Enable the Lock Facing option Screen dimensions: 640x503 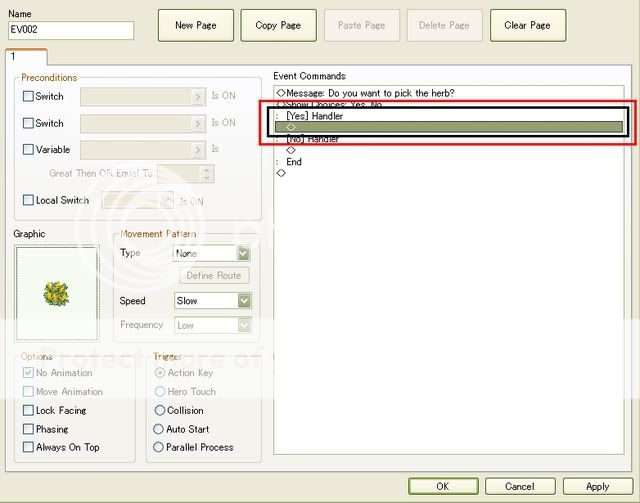(29, 411)
